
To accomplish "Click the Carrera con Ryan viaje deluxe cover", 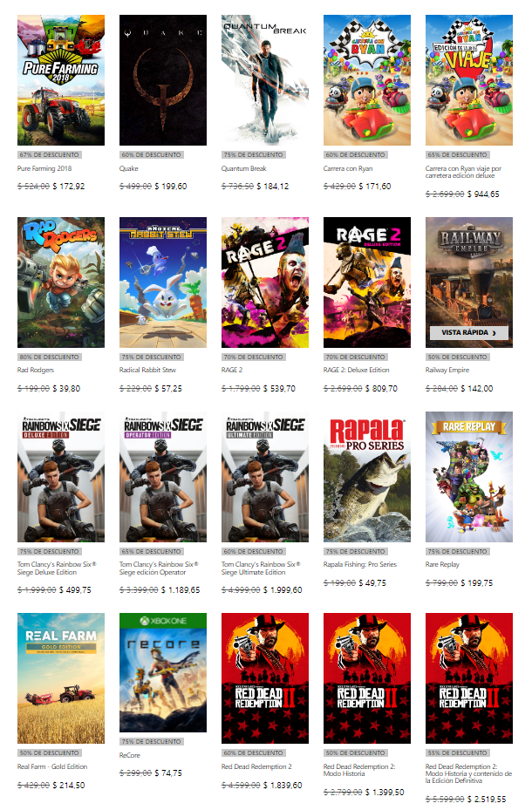I will [469, 80].
